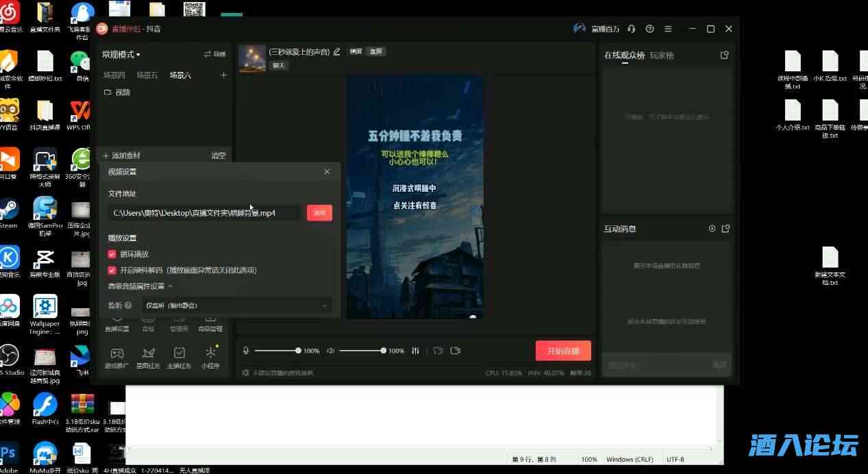Click the camera/video device icon in bottom bar
868x474 pixels.
(x=456, y=350)
